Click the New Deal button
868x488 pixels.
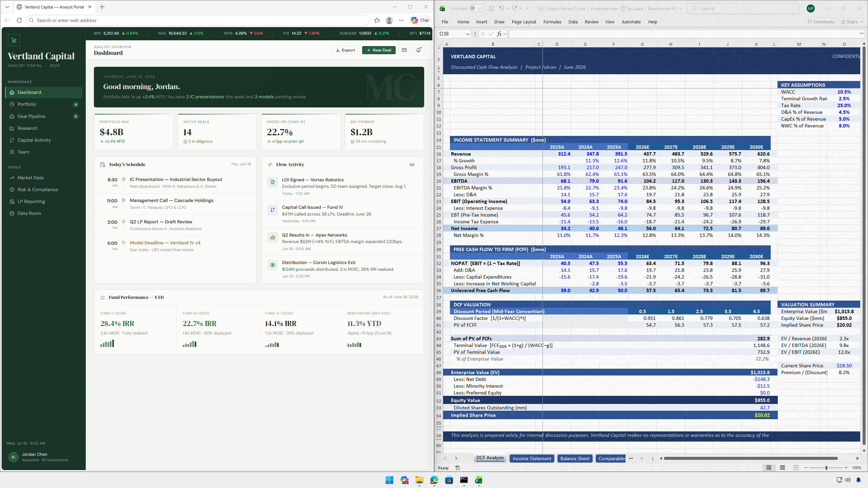[379, 50]
